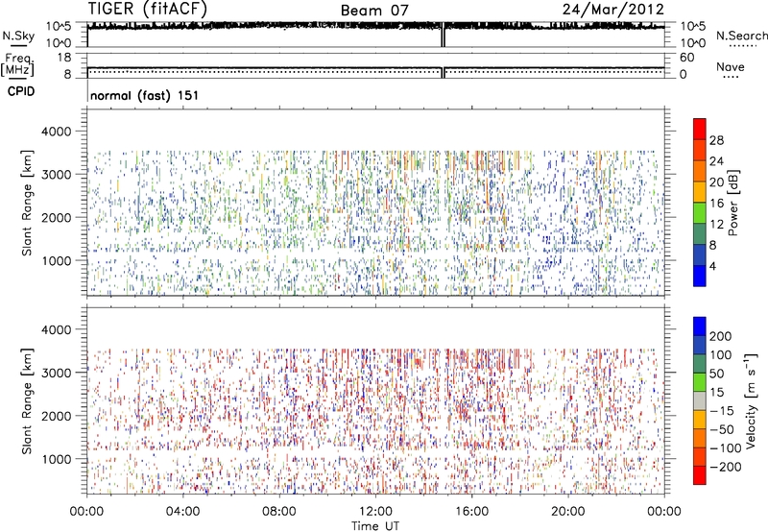Screen dimensions: 768x532
Task: Click the '28' tick on the Power colorbar
Action: coord(716,140)
